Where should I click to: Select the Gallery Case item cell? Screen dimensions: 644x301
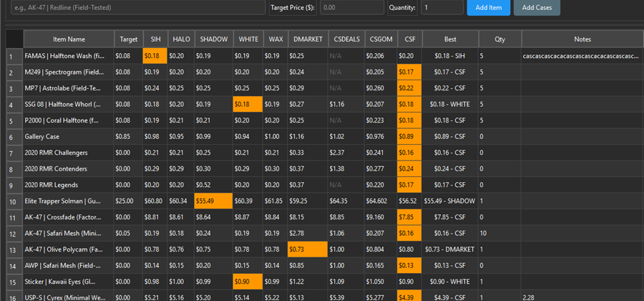(x=69, y=136)
